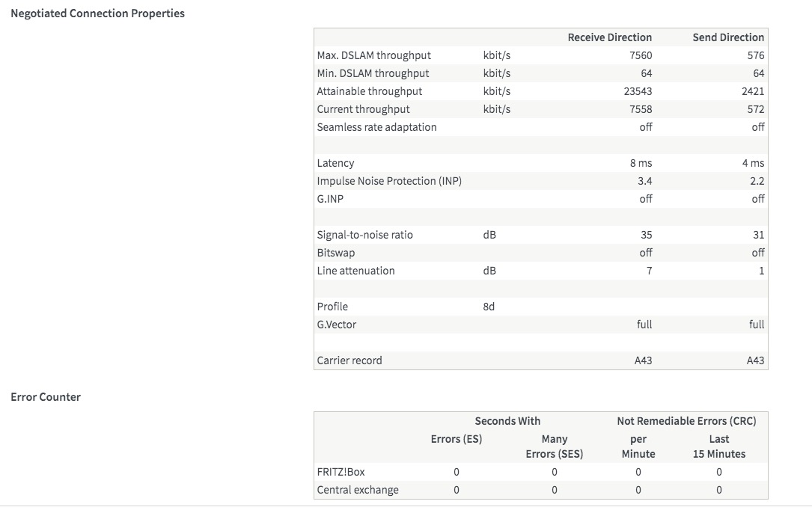
Task: Click the FRITZ!Box row in Error Counter
Action: click(x=341, y=472)
